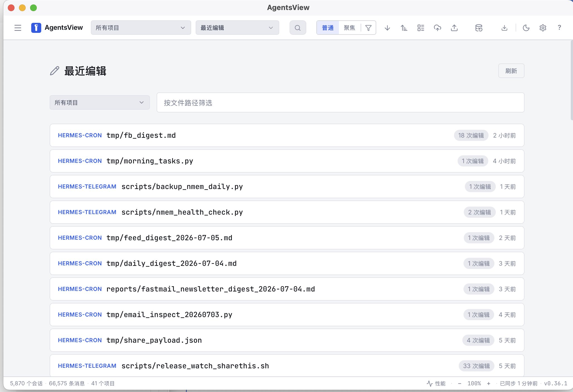Viewport: 573px width, 392px height.
Task: Click the 已同步 1 分钟前 sync status
Action: [519, 384]
